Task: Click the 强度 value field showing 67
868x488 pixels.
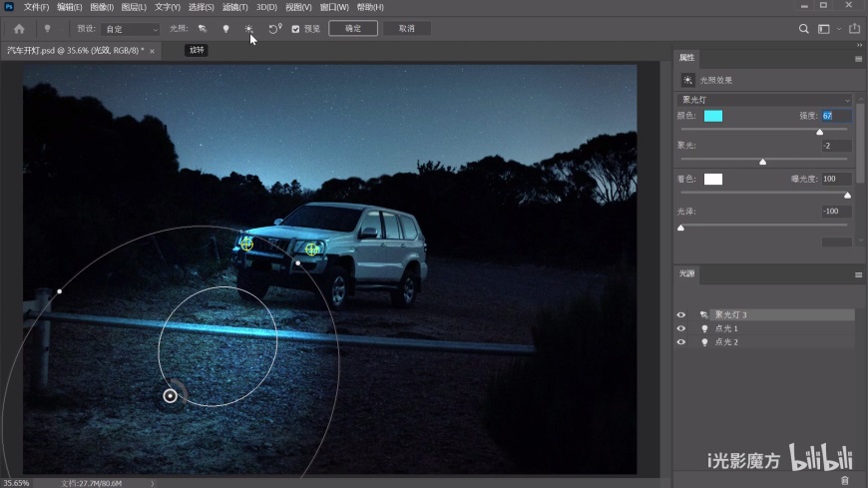Action: tap(836, 116)
